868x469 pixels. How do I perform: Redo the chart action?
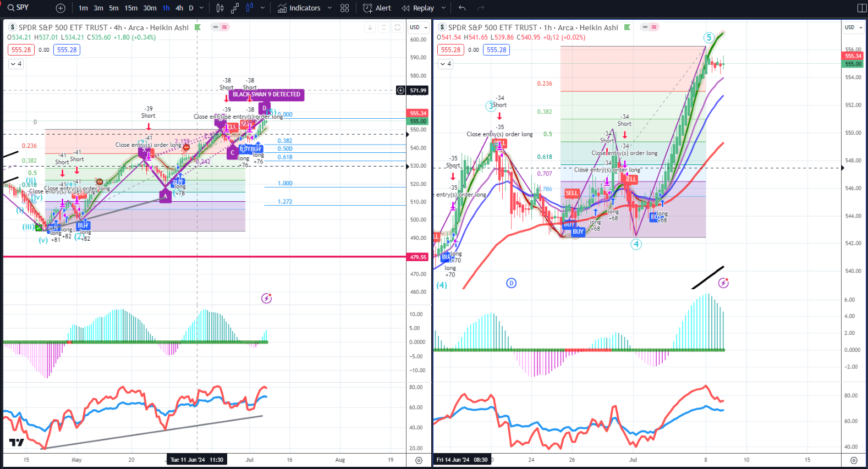click(x=481, y=8)
